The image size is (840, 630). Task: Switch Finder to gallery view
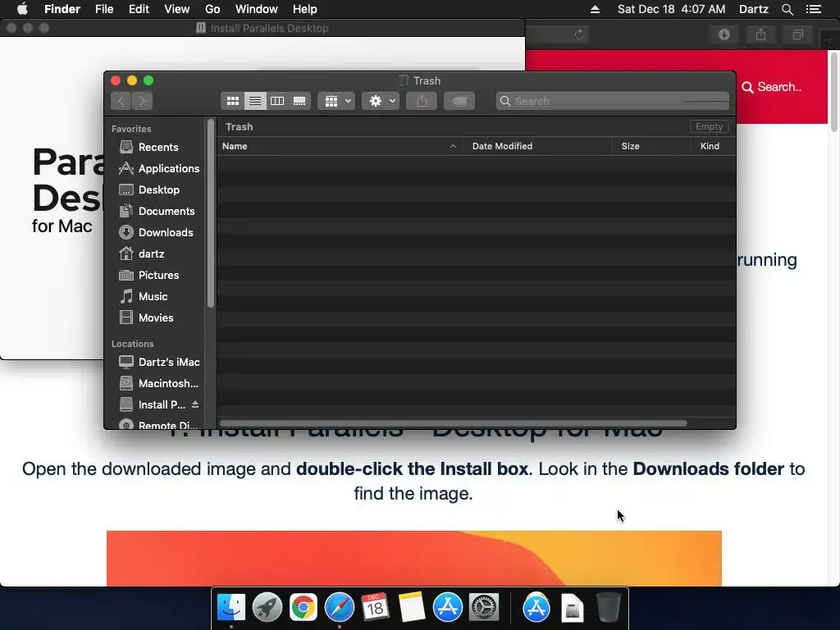299,101
